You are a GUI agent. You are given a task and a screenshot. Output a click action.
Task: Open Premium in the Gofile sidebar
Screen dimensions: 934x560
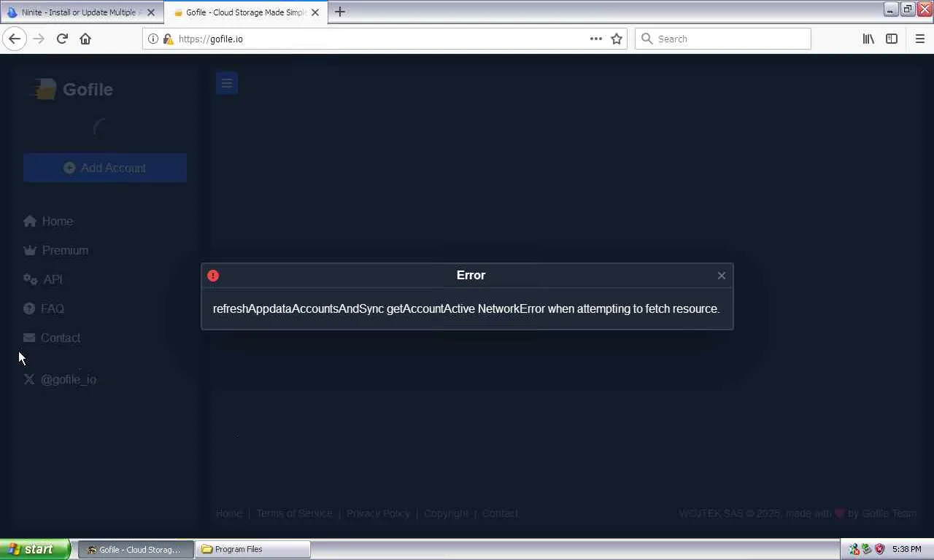[55, 250]
